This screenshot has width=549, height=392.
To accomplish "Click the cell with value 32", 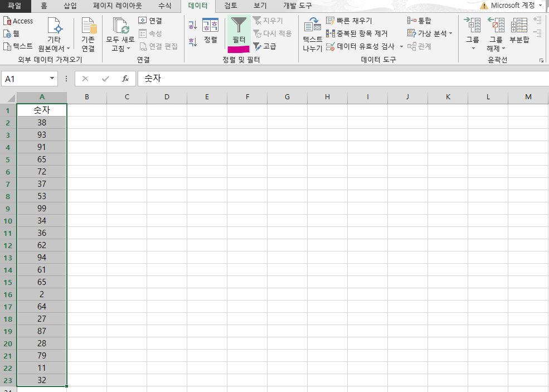I will click(42, 380).
